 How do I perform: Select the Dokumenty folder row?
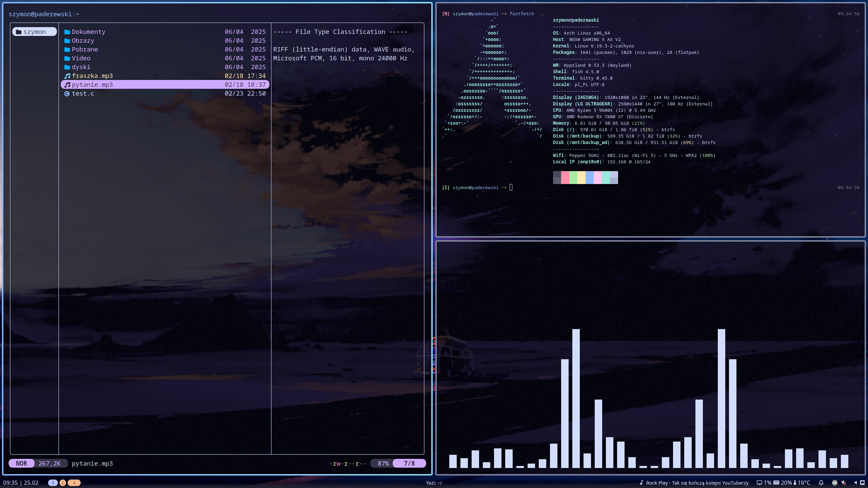[x=165, y=32]
